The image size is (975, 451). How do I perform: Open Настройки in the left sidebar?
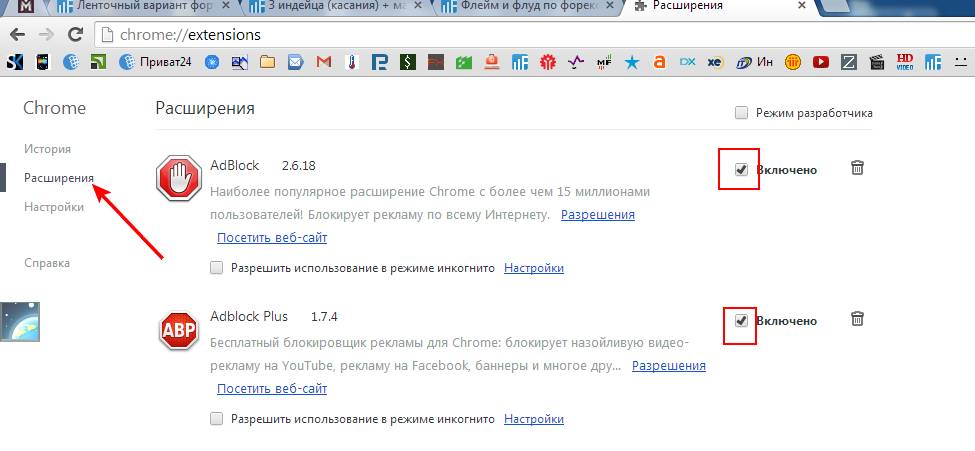coord(54,207)
